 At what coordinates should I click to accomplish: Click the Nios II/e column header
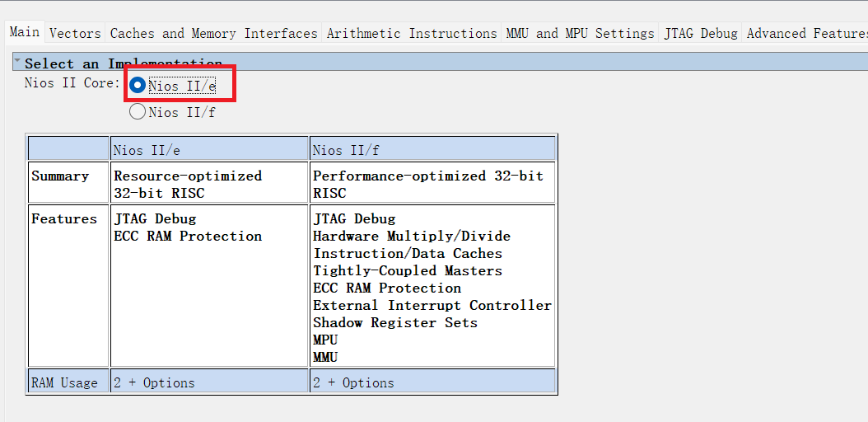pyautogui.click(x=209, y=149)
